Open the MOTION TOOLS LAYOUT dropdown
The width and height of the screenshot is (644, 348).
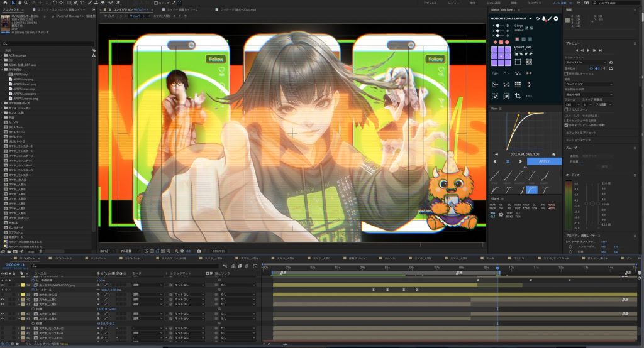531,19
